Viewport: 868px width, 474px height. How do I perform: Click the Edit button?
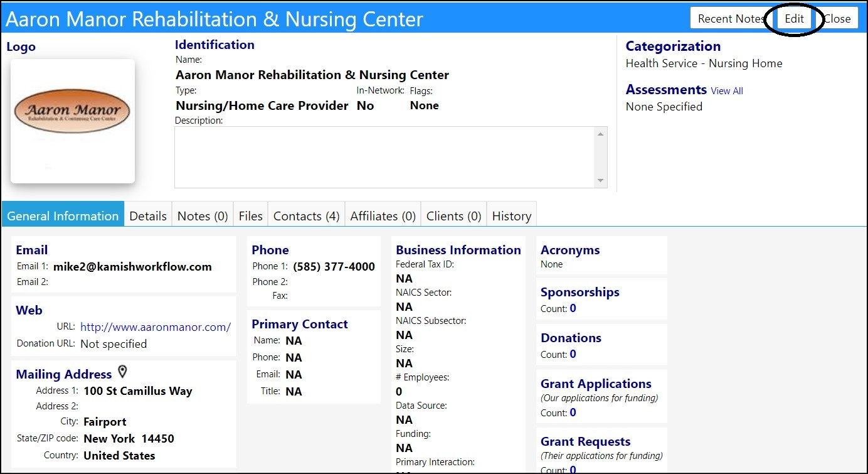(794, 19)
